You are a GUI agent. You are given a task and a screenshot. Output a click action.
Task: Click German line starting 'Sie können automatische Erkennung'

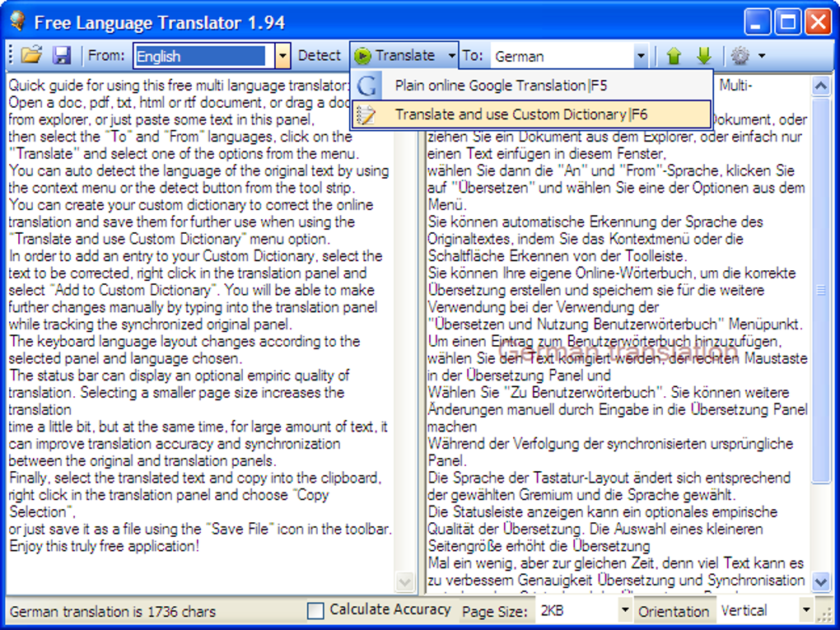click(x=595, y=222)
